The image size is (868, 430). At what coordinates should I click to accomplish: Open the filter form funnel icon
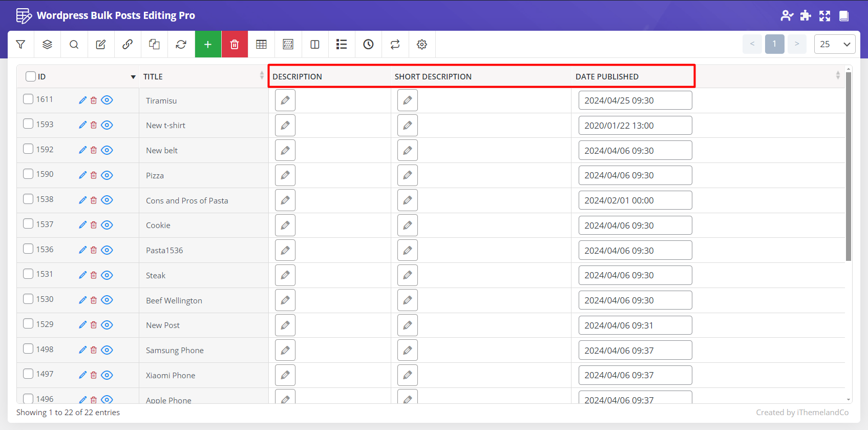(21, 45)
